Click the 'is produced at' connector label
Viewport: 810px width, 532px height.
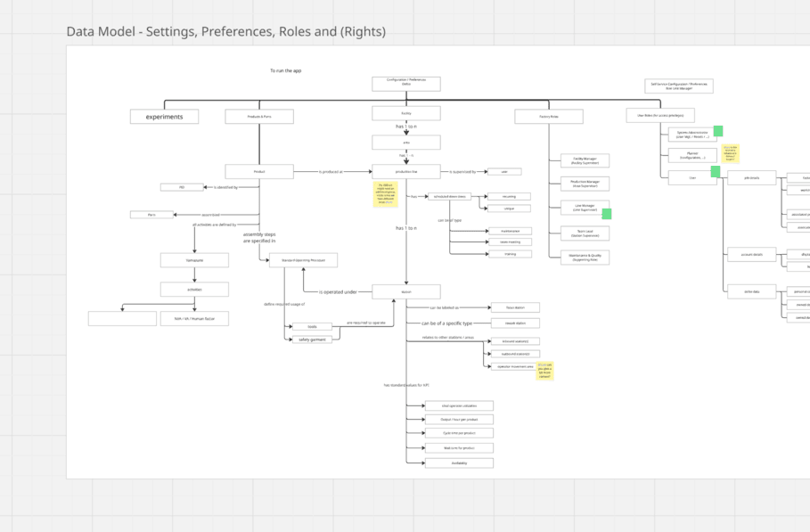(x=331, y=171)
